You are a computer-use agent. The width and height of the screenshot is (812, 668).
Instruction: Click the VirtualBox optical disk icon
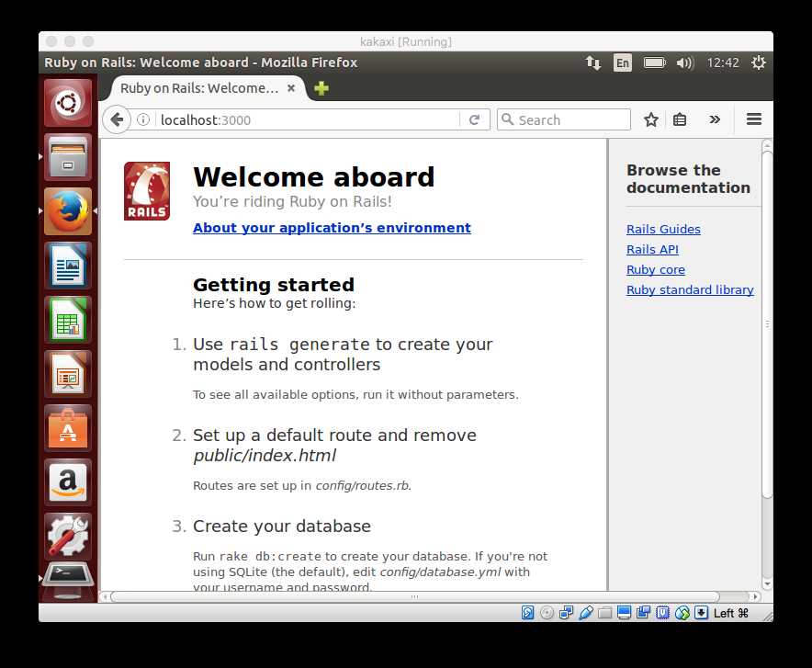point(547,613)
